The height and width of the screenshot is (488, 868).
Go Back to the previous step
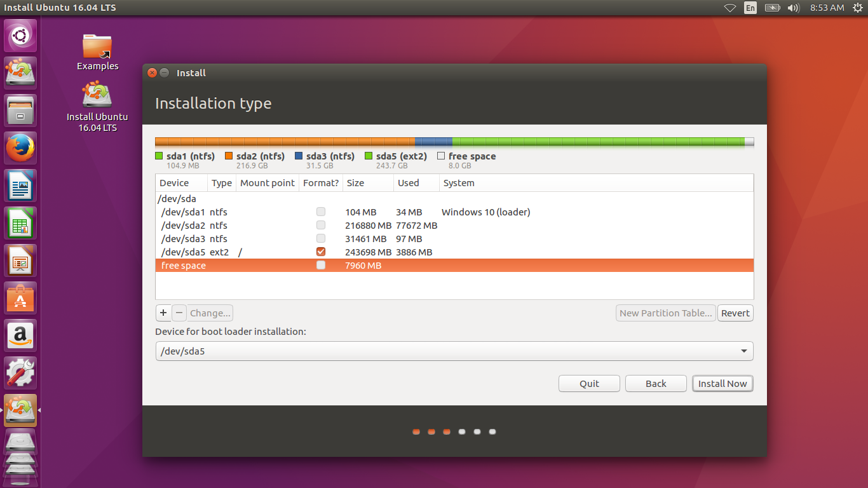click(656, 384)
